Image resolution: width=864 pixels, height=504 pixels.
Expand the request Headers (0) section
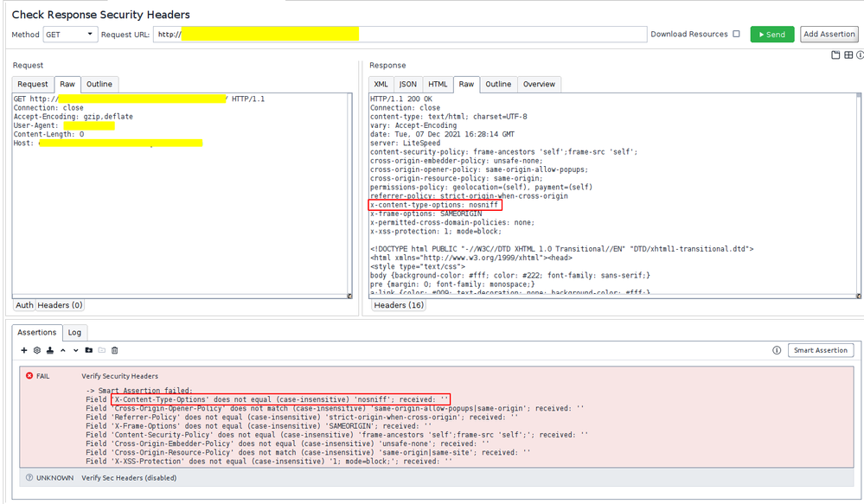coord(60,305)
